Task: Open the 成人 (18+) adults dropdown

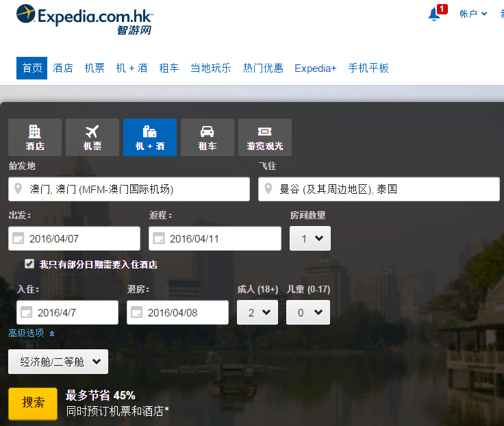Action: pyautogui.click(x=257, y=312)
